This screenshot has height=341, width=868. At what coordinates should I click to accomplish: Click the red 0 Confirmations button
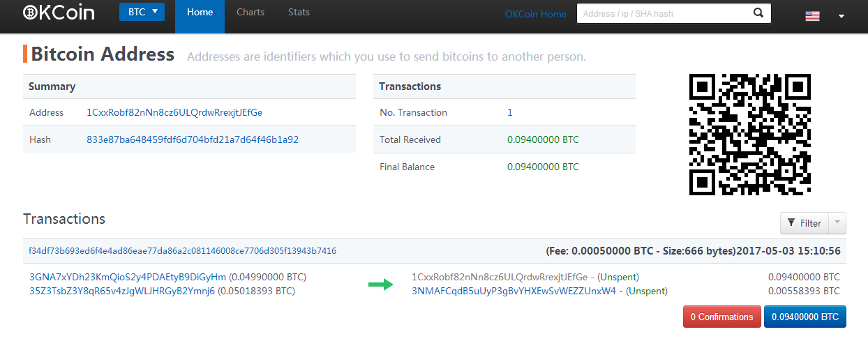point(722,317)
